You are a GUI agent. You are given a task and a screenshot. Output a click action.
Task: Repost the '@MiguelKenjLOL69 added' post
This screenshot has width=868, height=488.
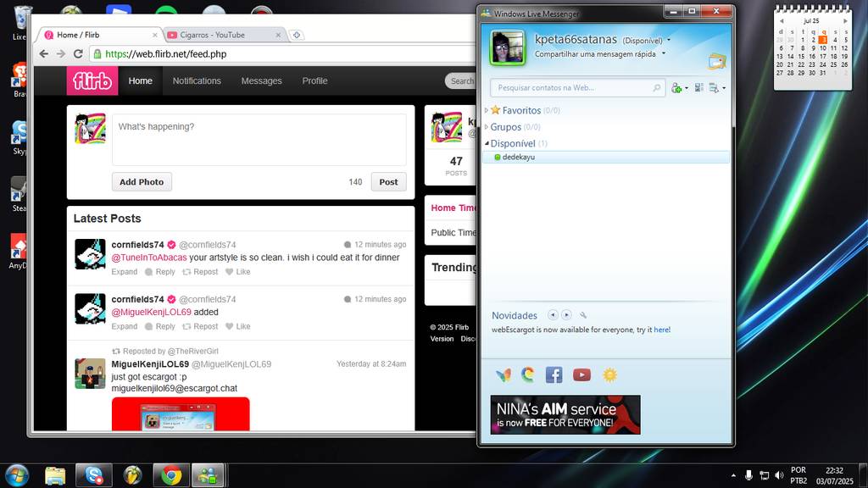[200, 326]
